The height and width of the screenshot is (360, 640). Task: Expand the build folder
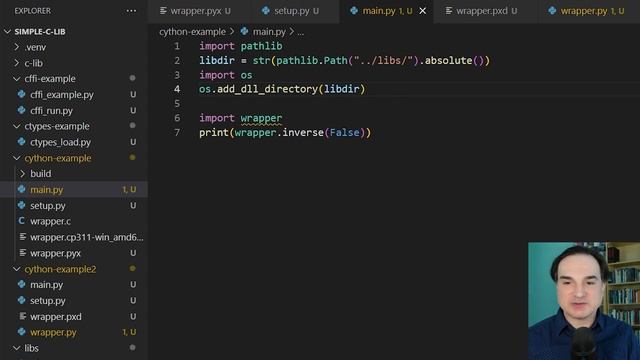pyautogui.click(x=22, y=173)
